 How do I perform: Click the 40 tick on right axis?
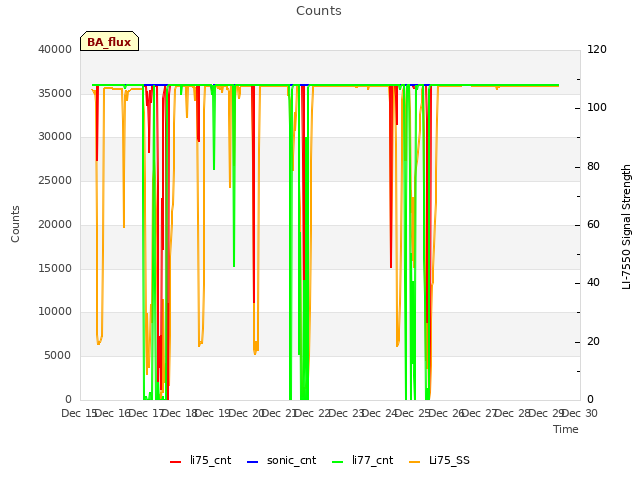point(593,282)
